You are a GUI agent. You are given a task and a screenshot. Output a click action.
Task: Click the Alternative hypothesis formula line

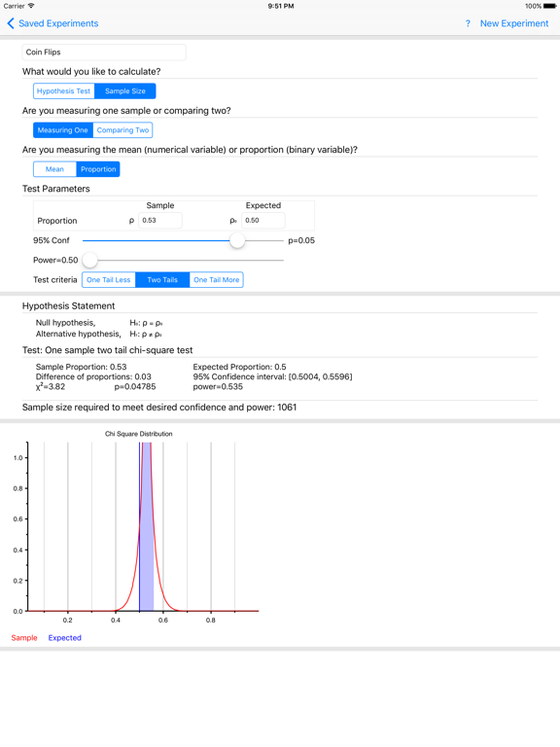[99, 334]
